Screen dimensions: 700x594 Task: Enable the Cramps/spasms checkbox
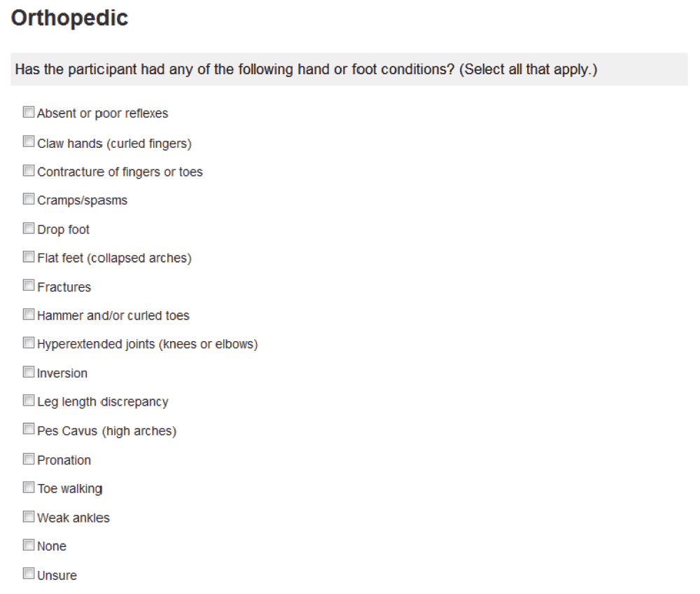(29, 199)
